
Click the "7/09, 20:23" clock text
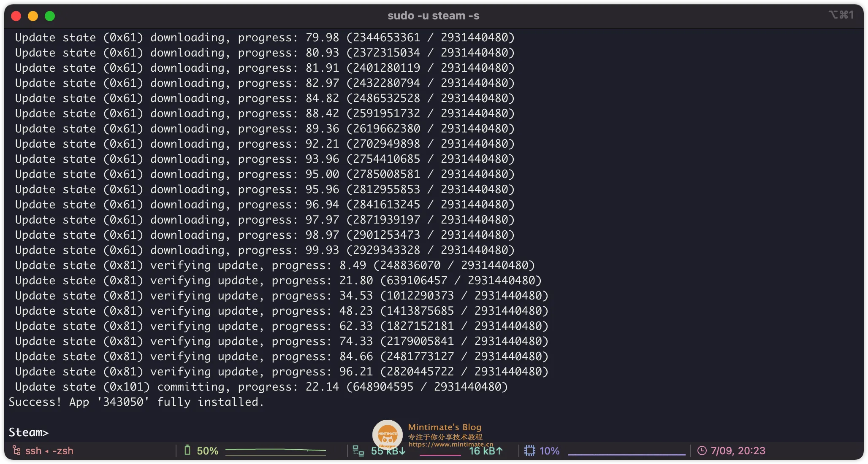(738, 451)
